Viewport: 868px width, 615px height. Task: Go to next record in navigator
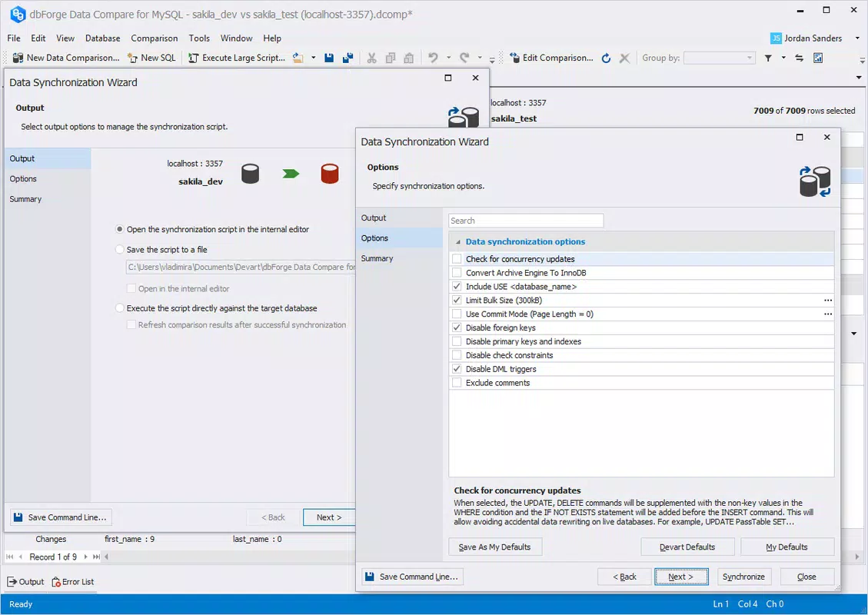(86, 557)
